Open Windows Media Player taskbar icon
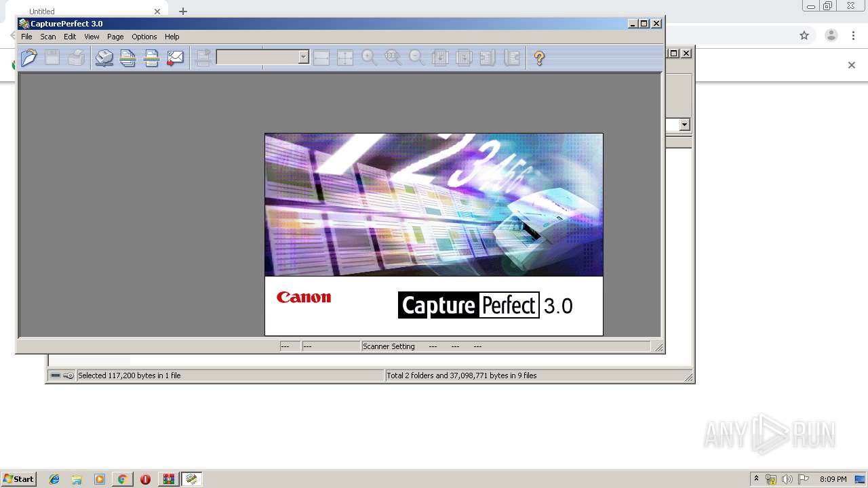Image resolution: width=868 pixels, height=488 pixels. point(100,479)
